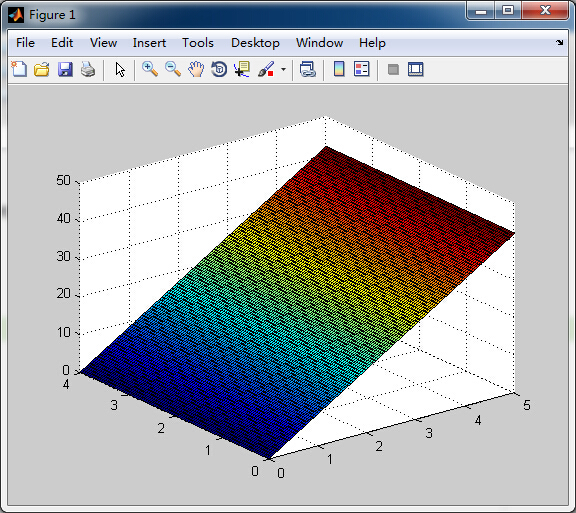Viewport: 576px width, 513px height.
Task: Click the z-axis tick label 30
Action: [x=63, y=256]
